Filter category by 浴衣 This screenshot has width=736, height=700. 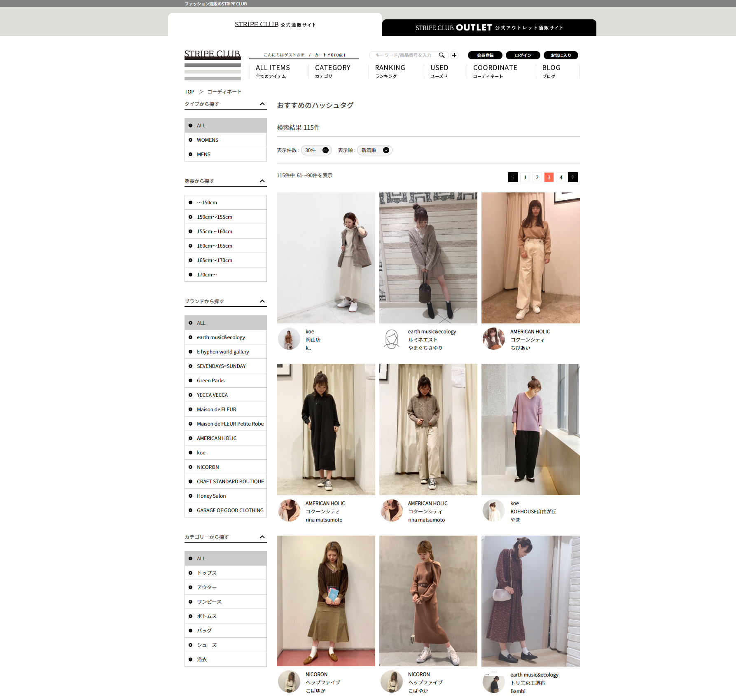pyautogui.click(x=226, y=659)
